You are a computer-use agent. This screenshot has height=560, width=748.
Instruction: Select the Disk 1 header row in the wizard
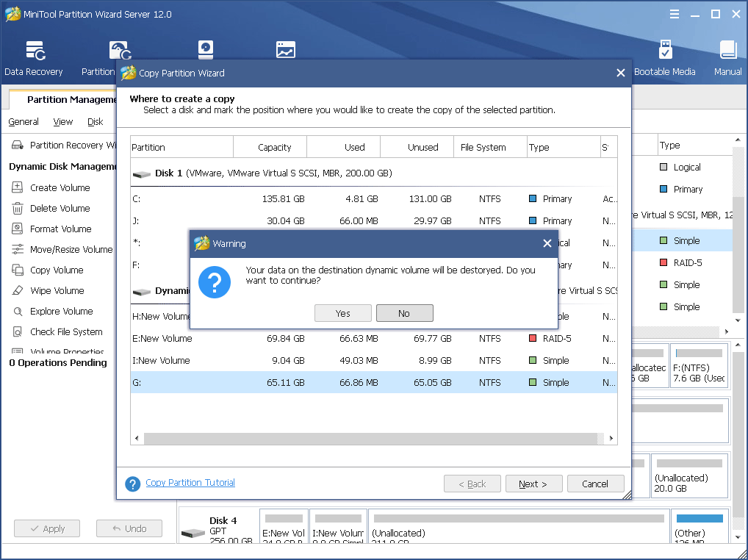374,173
